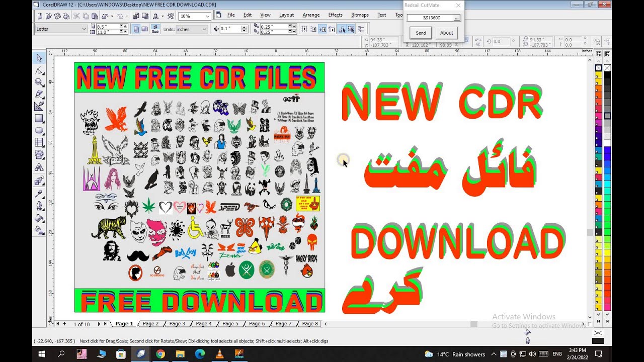Viewport: 644px width, 362px height.
Task: Go to last page navigation arrow
Action: coord(106,324)
